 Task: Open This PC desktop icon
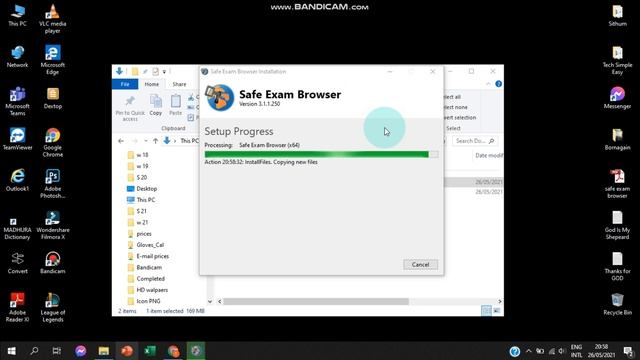coord(18,16)
